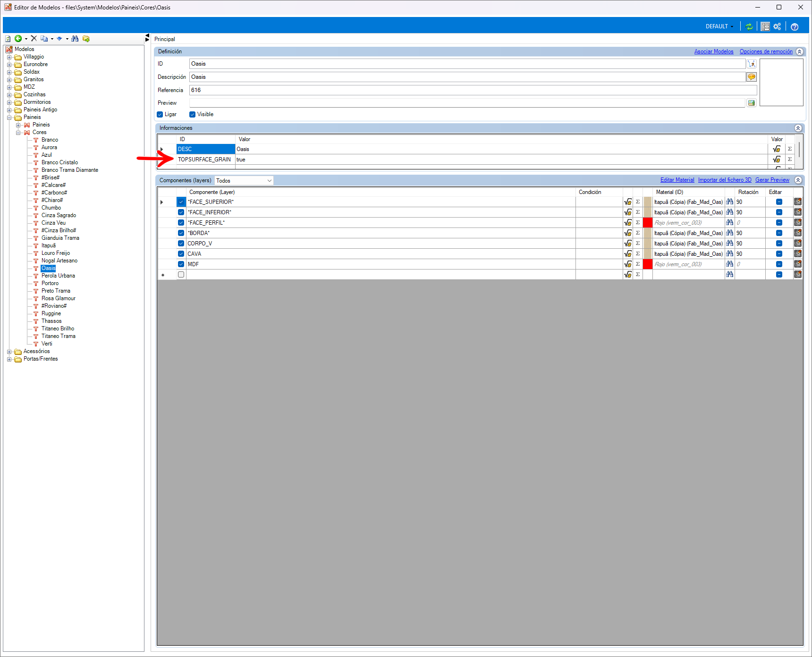Viewport: 812px width, 657px height.
Task: Uncheck the *FACE_SUPERIOR* layer checkbox
Action: 181,202
